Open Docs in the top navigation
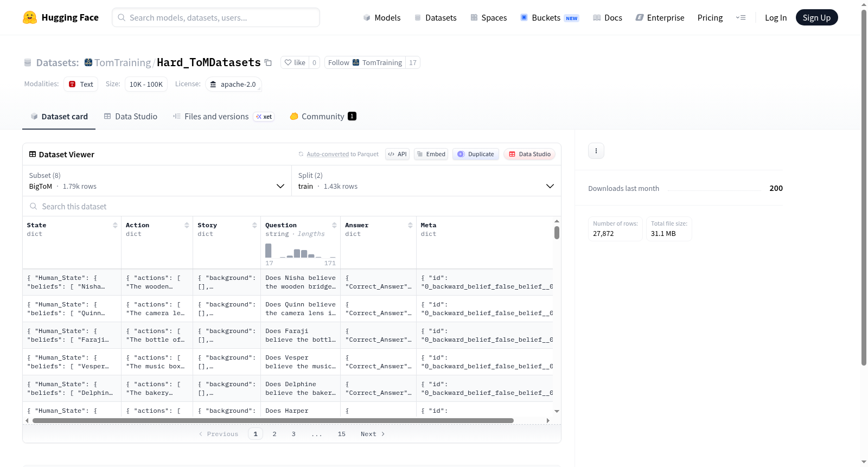868x467 pixels. click(x=608, y=17)
